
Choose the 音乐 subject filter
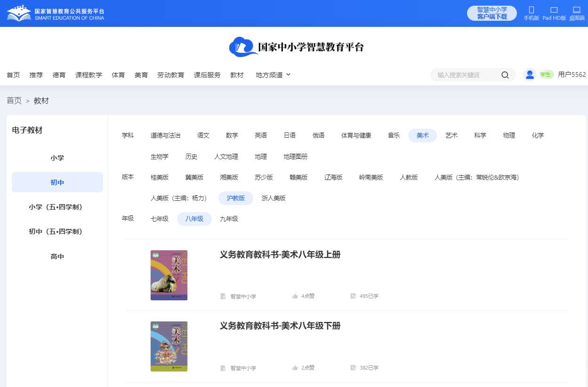click(x=394, y=135)
